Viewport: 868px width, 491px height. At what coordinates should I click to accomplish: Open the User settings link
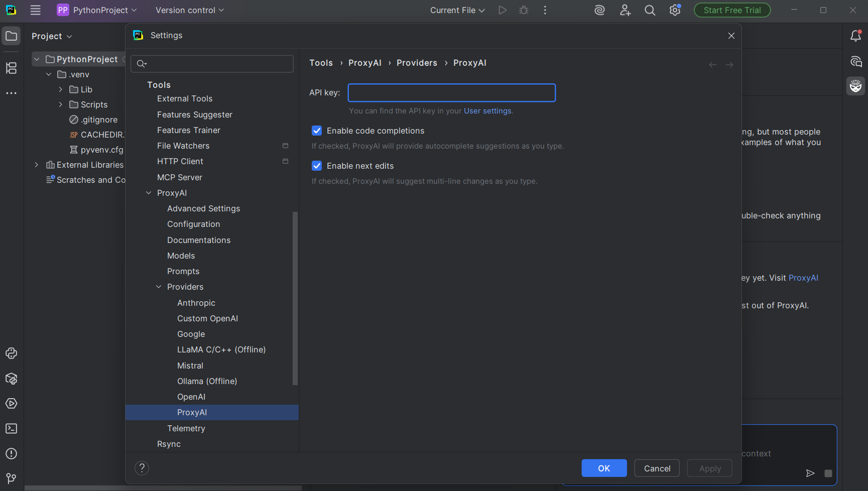coord(487,111)
